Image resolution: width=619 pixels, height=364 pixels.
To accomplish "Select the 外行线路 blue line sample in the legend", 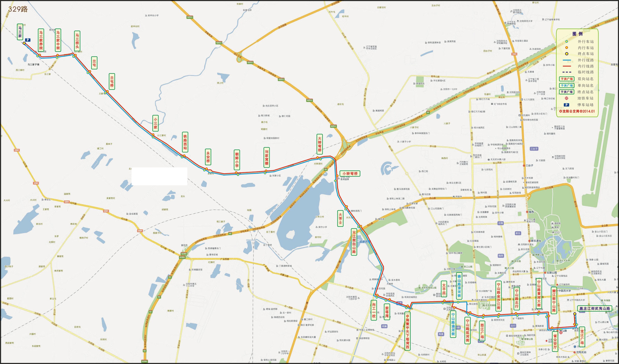I will 566,60.
